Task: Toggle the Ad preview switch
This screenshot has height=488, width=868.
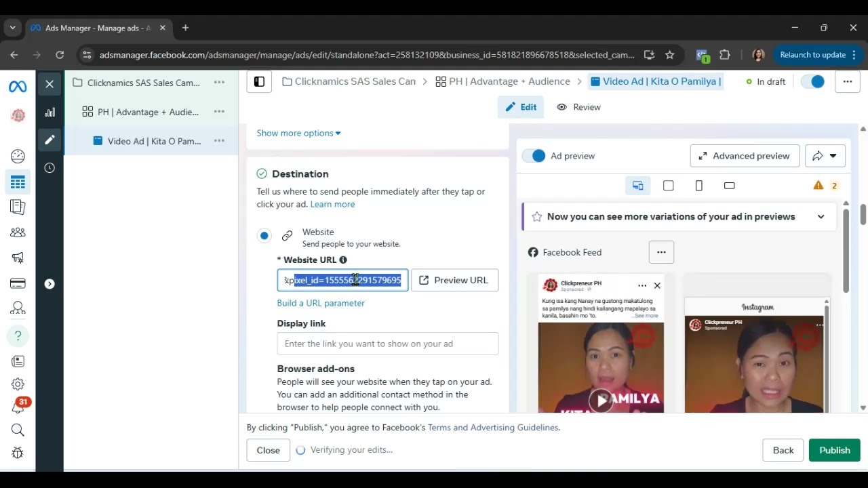Action: (x=534, y=156)
